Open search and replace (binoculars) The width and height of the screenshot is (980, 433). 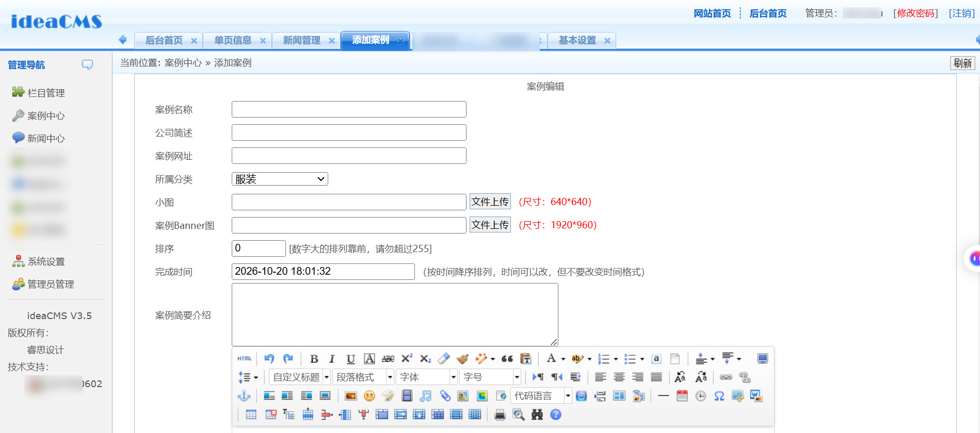coord(537,414)
